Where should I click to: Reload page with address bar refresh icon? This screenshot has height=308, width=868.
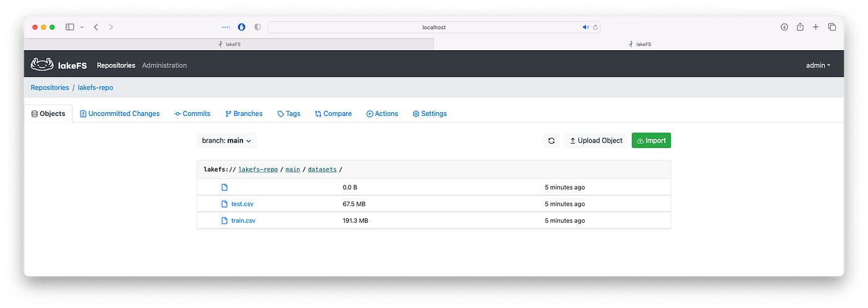595,27
